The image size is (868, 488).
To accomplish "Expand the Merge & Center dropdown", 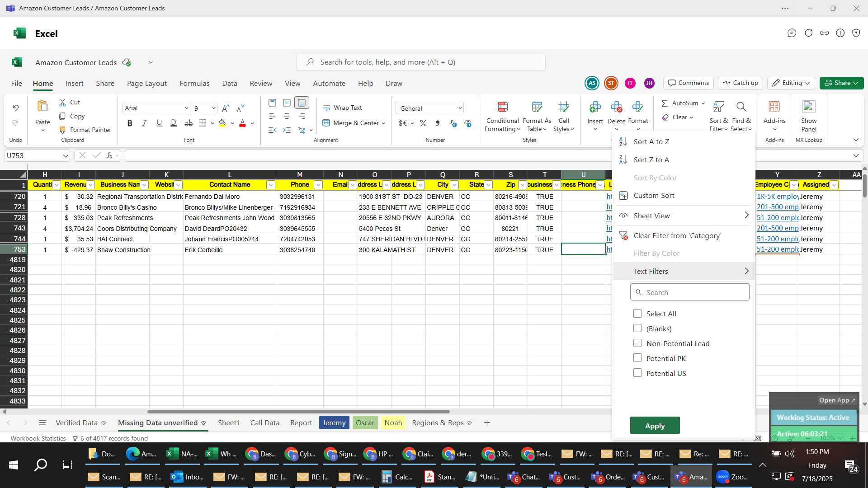I will [383, 123].
